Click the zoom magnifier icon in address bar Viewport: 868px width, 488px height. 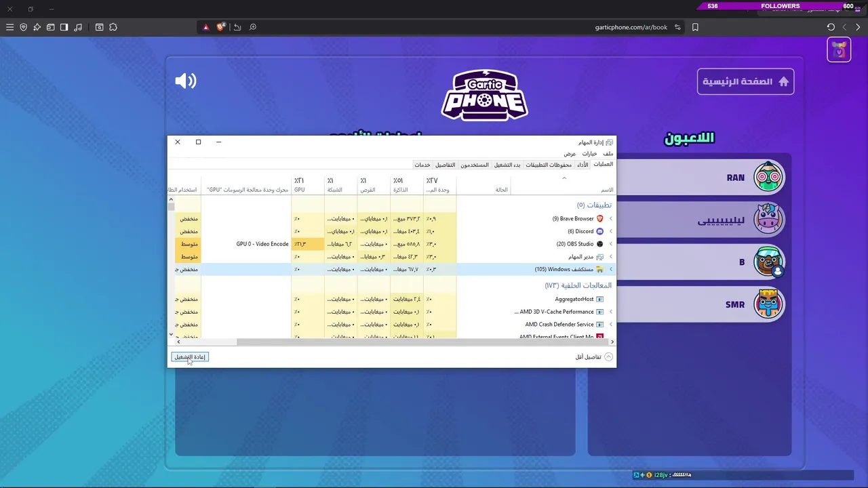253,27
